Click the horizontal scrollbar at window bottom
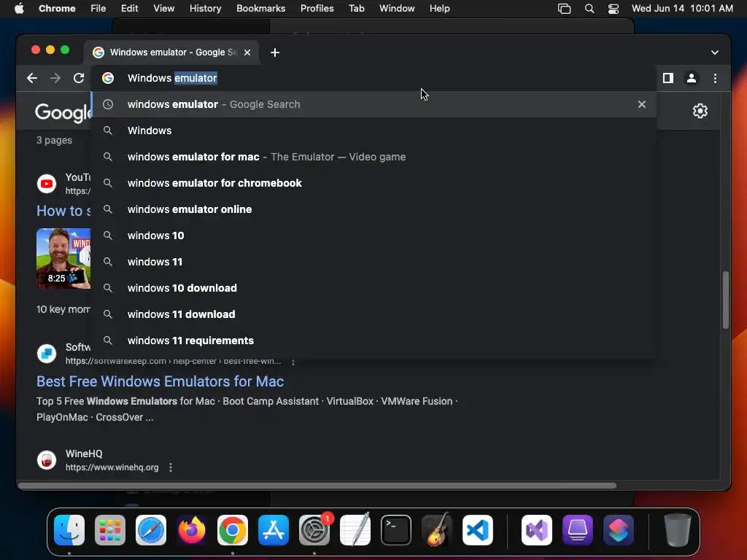The image size is (747, 560). click(x=317, y=486)
